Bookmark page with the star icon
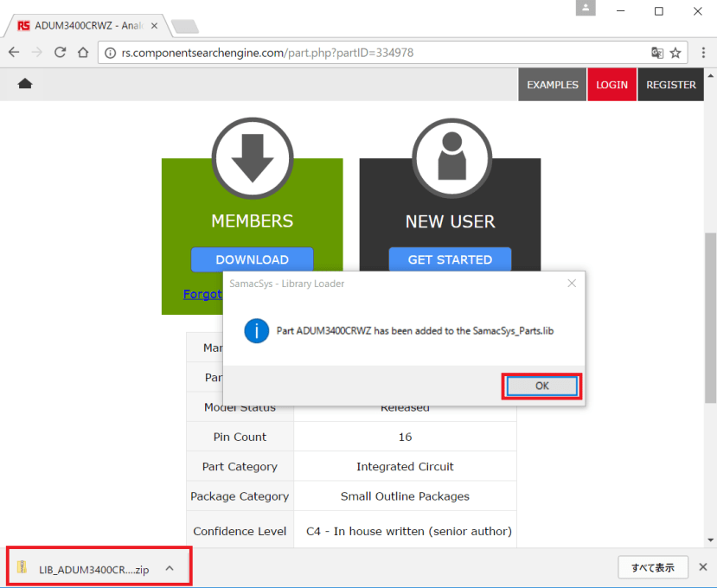This screenshot has width=717, height=588. pyautogui.click(x=675, y=53)
